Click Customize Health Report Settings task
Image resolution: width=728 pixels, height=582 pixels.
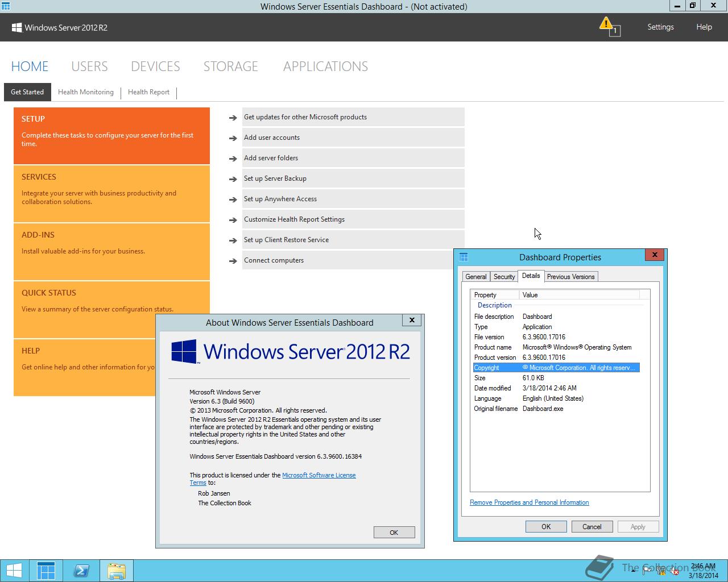pyautogui.click(x=353, y=219)
